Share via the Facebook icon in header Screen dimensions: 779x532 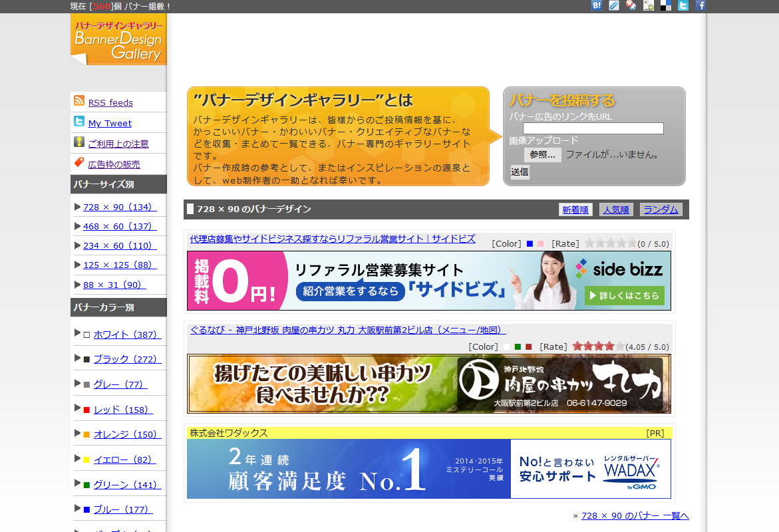(x=701, y=5)
